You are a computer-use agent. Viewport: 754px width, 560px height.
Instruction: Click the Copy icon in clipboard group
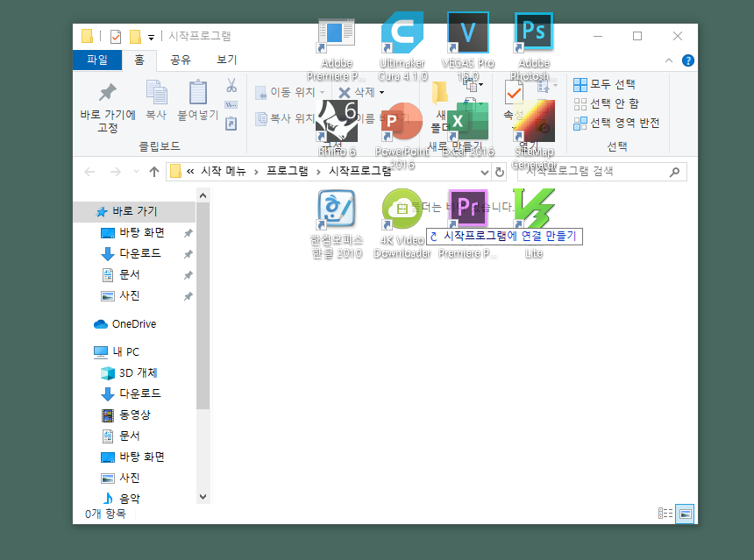[156, 92]
